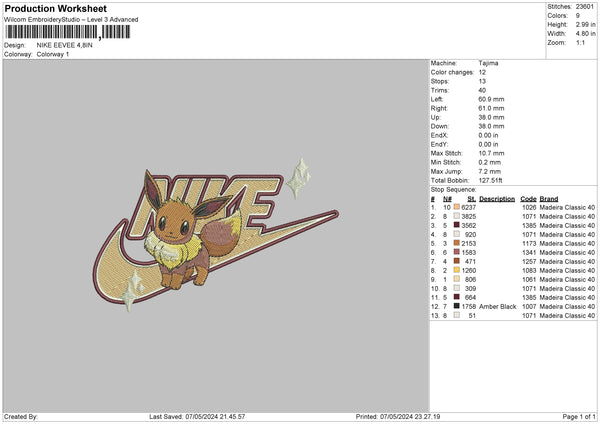This screenshot has width=600, height=424.
Task: Click the Description column header
Action: click(497, 199)
